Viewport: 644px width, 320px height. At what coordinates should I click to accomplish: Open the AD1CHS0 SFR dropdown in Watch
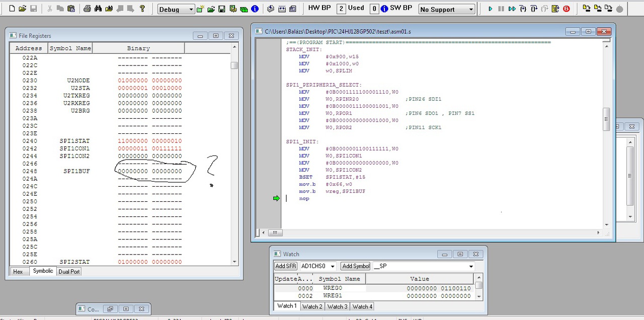click(x=333, y=266)
